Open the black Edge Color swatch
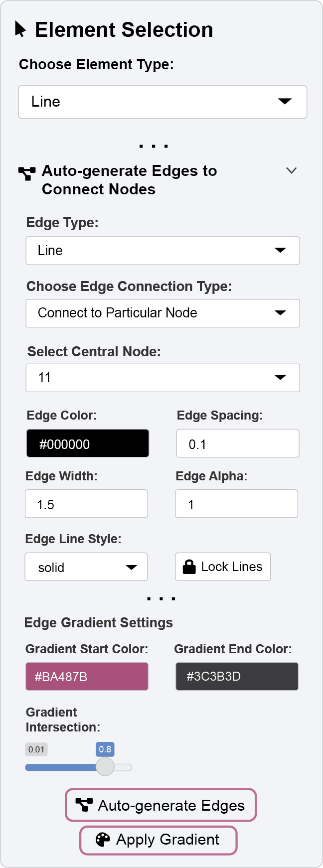The image size is (323, 868). tap(88, 443)
